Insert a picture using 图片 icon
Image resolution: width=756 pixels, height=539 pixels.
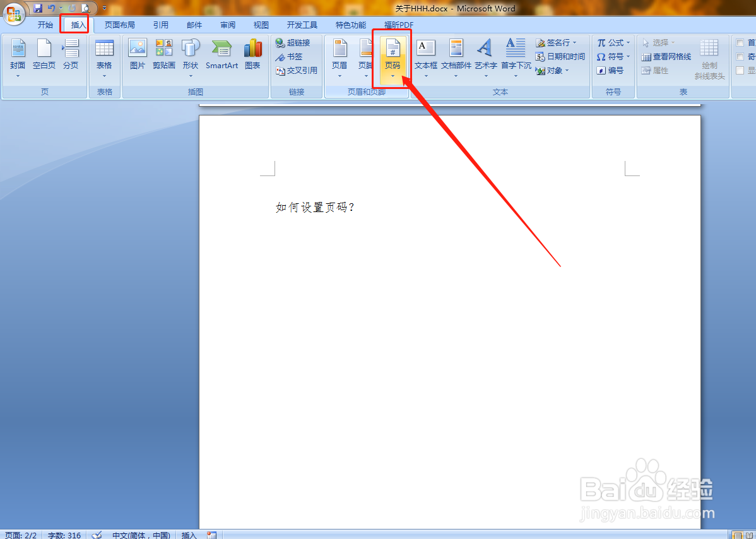pos(138,56)
